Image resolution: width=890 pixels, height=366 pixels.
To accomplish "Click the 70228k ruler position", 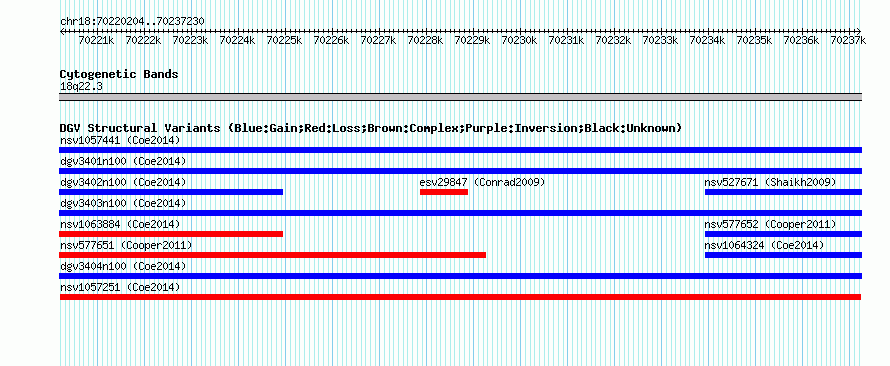I will (426, 40).
